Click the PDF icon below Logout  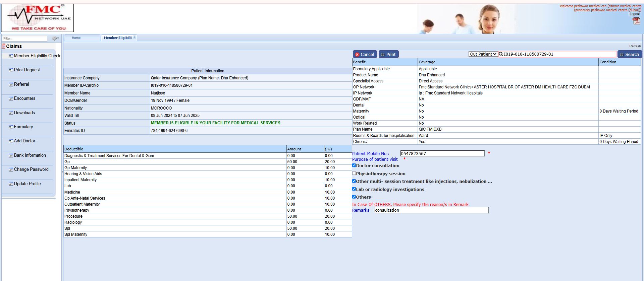coord(636,21)
